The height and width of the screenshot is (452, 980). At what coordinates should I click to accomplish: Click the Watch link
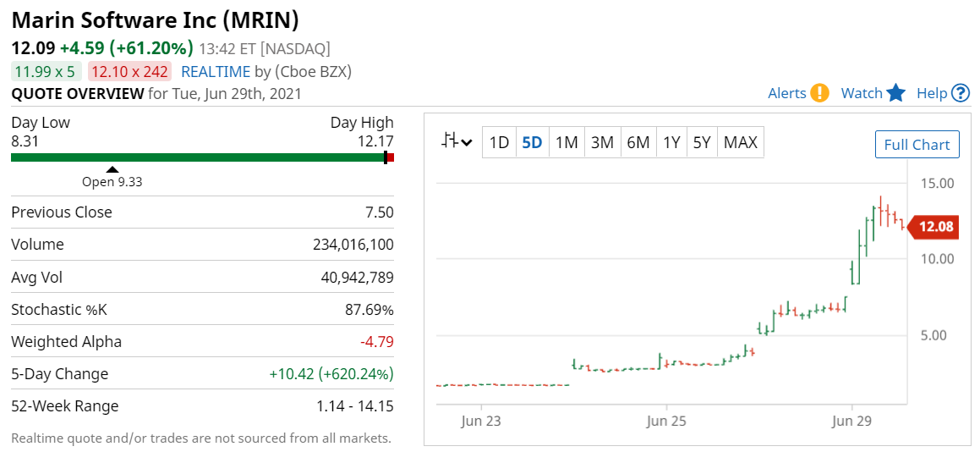862,93
